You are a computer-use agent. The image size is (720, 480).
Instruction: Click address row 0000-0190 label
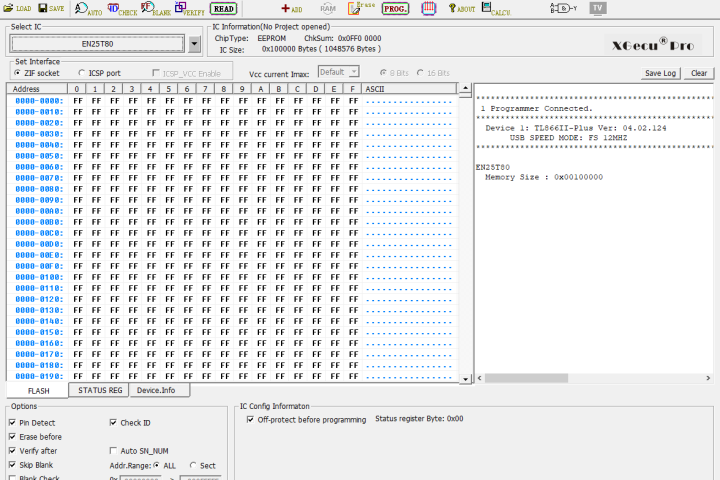point(39,376)
